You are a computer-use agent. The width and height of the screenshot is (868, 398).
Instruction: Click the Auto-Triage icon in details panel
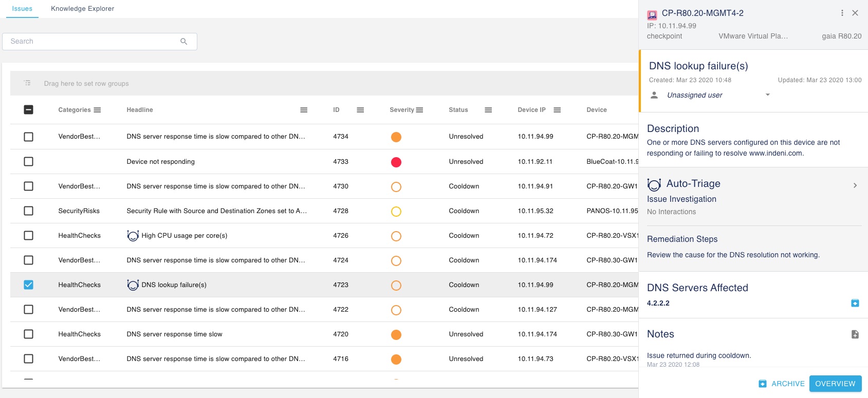click(654, 184)
